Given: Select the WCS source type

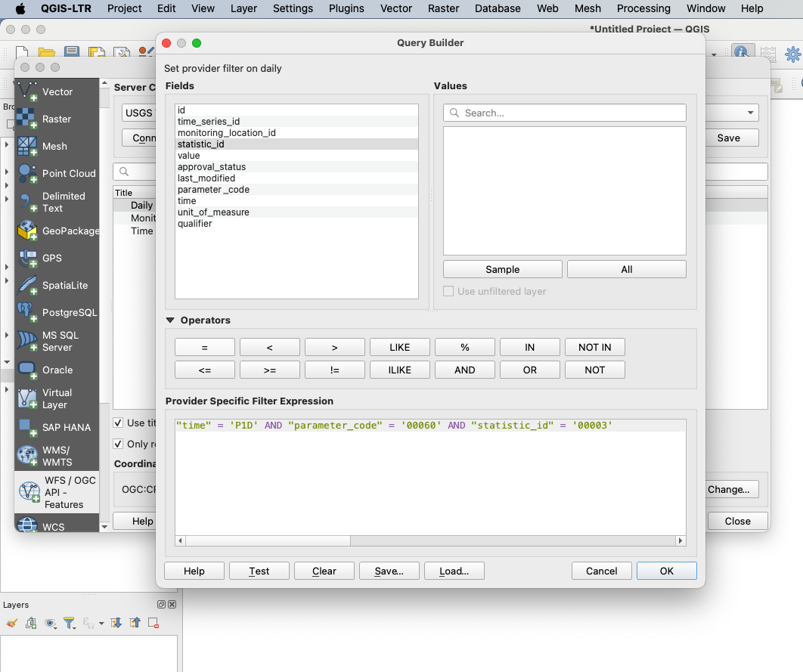Looking at the screenshot, I should pos(57,524).
